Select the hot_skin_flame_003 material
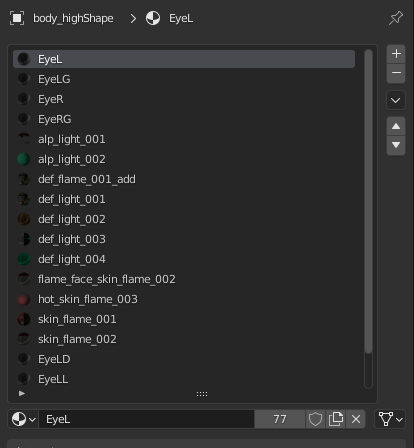Image resolution: width=414 pixels, height=448 pixels. tap(184, 299)
